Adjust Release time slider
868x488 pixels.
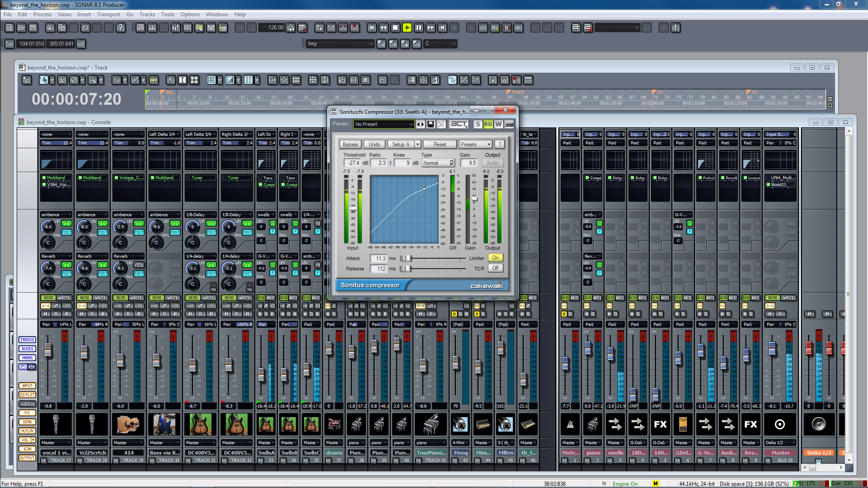click(x=405, y=269)
